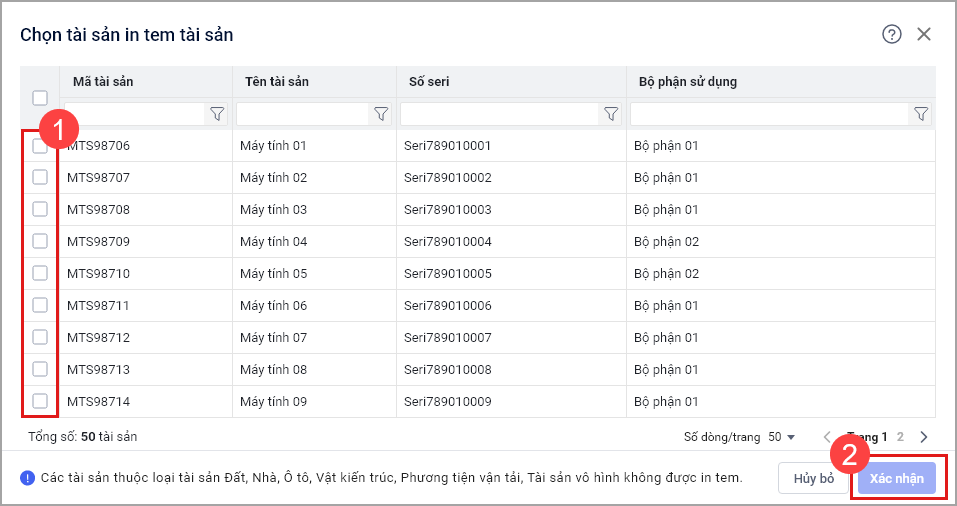Click the Hủy bỏ button

(813, 478)
